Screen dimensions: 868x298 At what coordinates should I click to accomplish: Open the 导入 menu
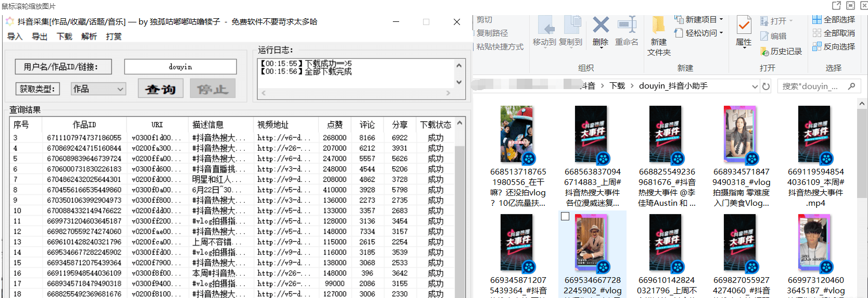pyautogui.click(x=15, y=36)
